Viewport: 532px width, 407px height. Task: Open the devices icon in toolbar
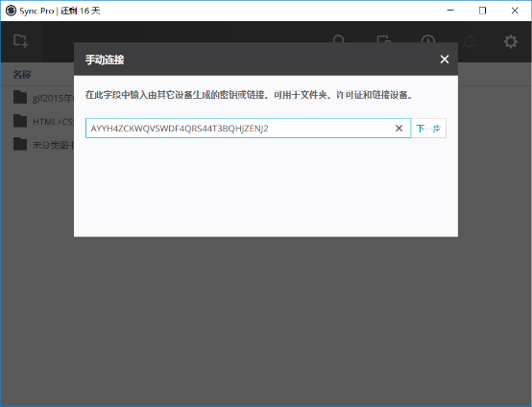(384, 38)
